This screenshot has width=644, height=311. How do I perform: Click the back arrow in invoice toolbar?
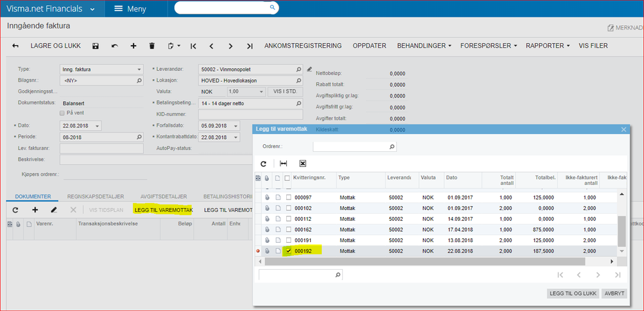tap(15, 46)
